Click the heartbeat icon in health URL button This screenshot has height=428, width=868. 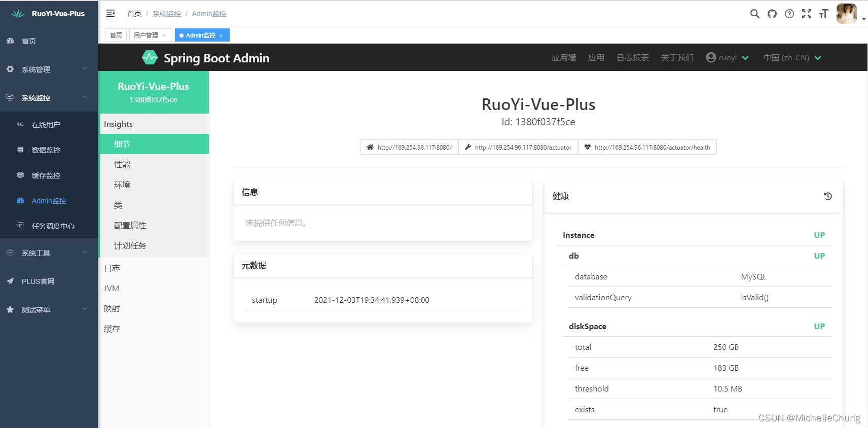588,147
